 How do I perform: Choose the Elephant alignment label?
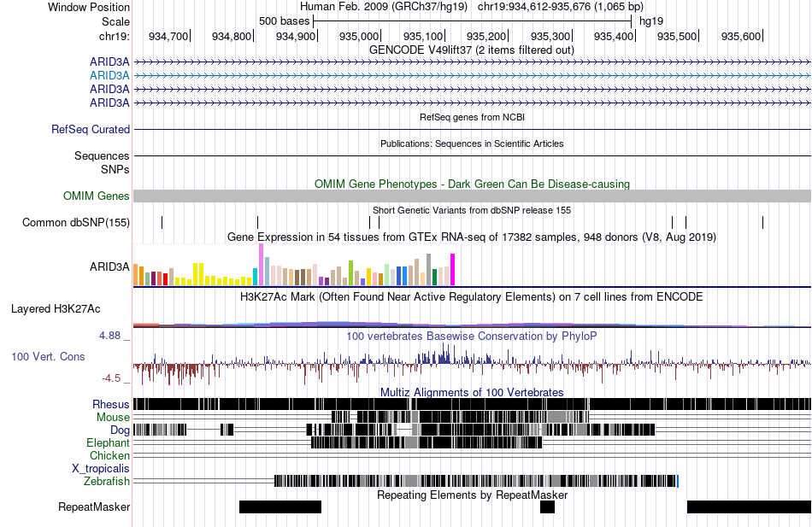(108, 443)
